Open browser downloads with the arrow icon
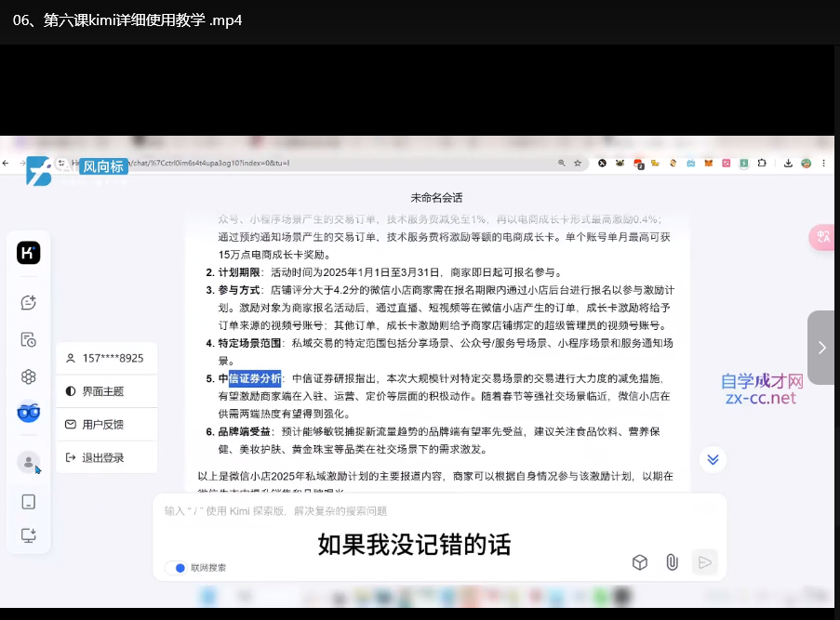This screenshot has width=840, height=620. [x=788, y=164]
